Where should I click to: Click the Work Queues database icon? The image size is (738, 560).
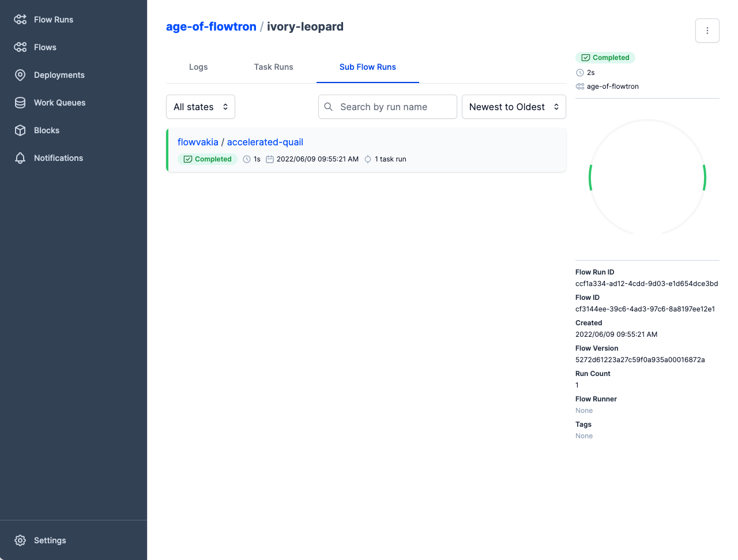tap(20, 103)
